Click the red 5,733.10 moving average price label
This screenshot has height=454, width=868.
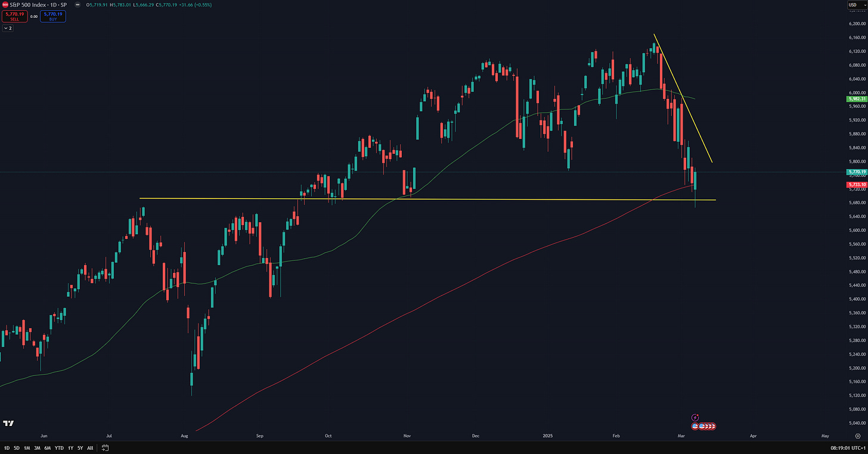856,185
